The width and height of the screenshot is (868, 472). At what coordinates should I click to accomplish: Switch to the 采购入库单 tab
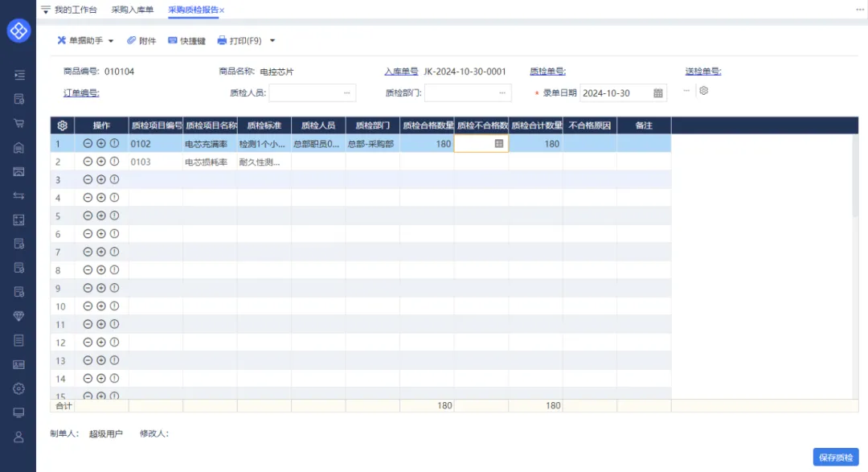coord(133,10)
